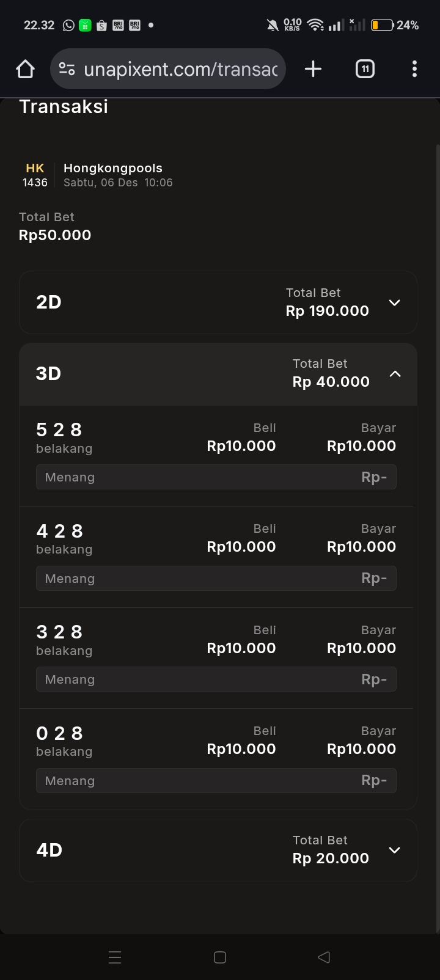The width and height of the screenshot is (440, 980).
Task: Tap the 2D section header label
Action: [x=49, y=302]
